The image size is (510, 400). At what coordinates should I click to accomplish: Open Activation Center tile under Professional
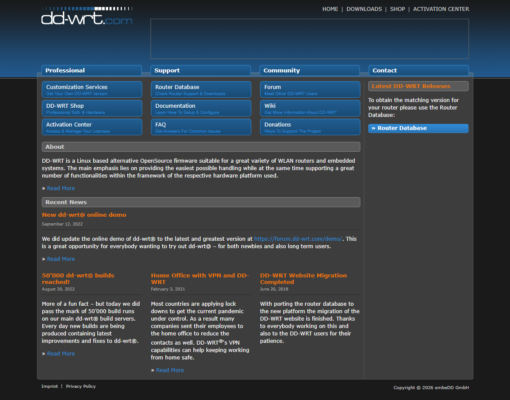click(x=92, y=127)
